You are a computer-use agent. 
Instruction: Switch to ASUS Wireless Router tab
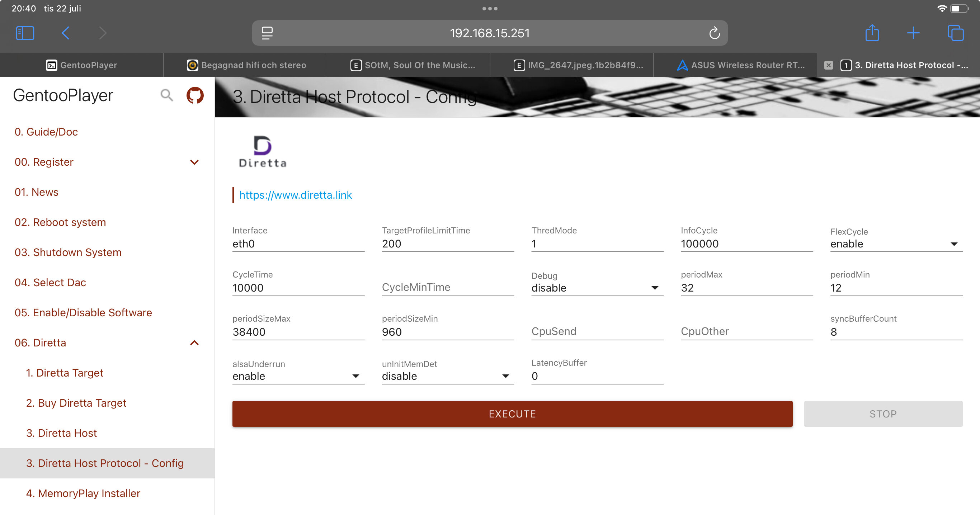click(740, 65)
